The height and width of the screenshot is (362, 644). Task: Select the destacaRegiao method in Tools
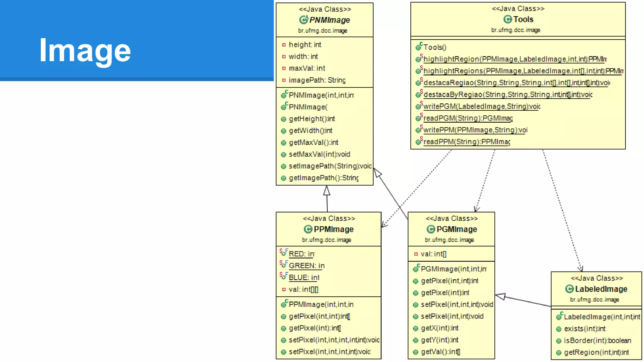[516, 83]
